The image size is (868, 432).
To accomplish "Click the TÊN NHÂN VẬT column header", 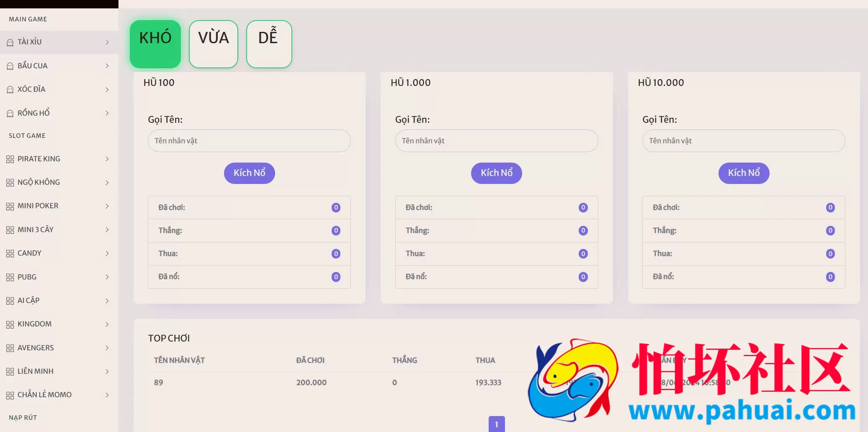I will pyautogui.click(x=180, y=360).
